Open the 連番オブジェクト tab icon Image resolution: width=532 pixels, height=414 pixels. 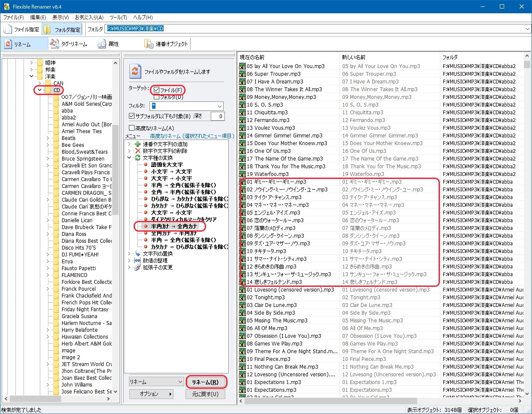[x=149, y=44]
